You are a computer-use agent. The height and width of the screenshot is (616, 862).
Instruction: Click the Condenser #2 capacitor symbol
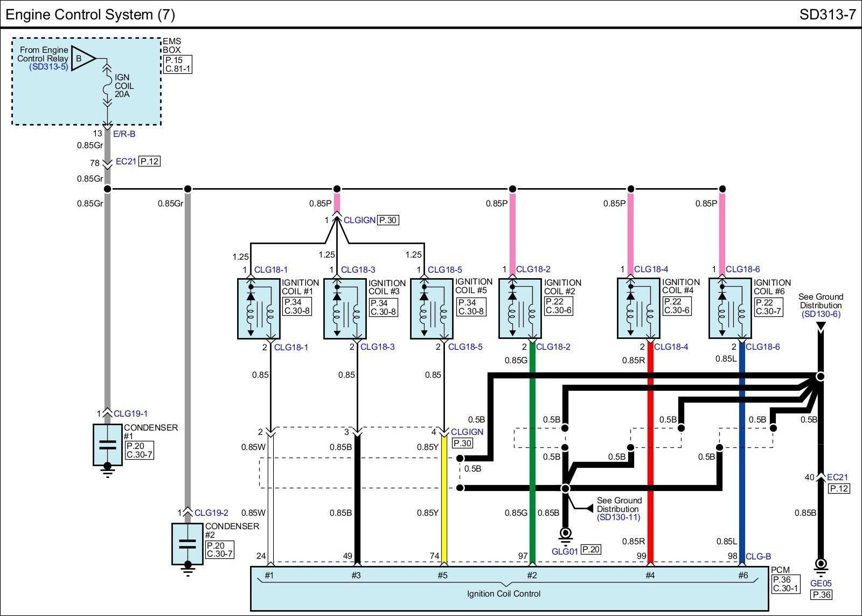click(187, 544)
